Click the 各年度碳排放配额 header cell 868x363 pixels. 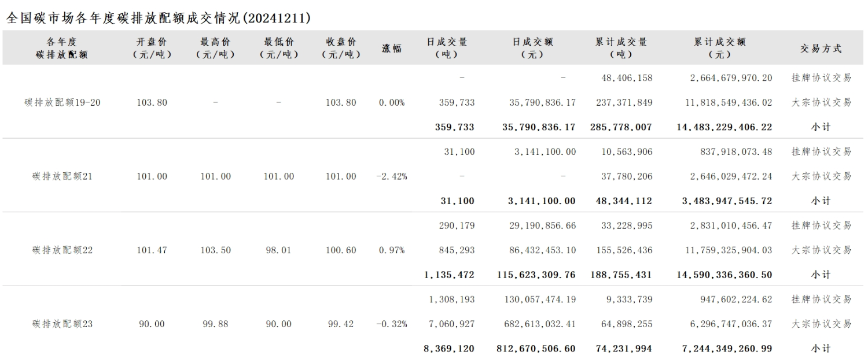[62, 48]
